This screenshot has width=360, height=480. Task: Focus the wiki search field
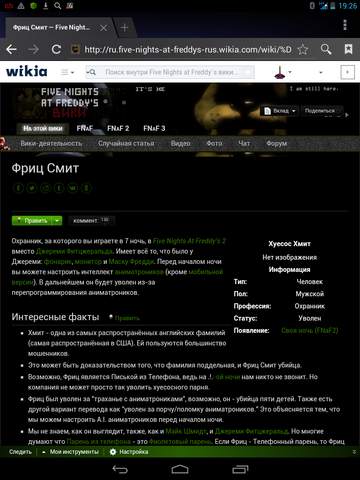[x=170, y=72]
